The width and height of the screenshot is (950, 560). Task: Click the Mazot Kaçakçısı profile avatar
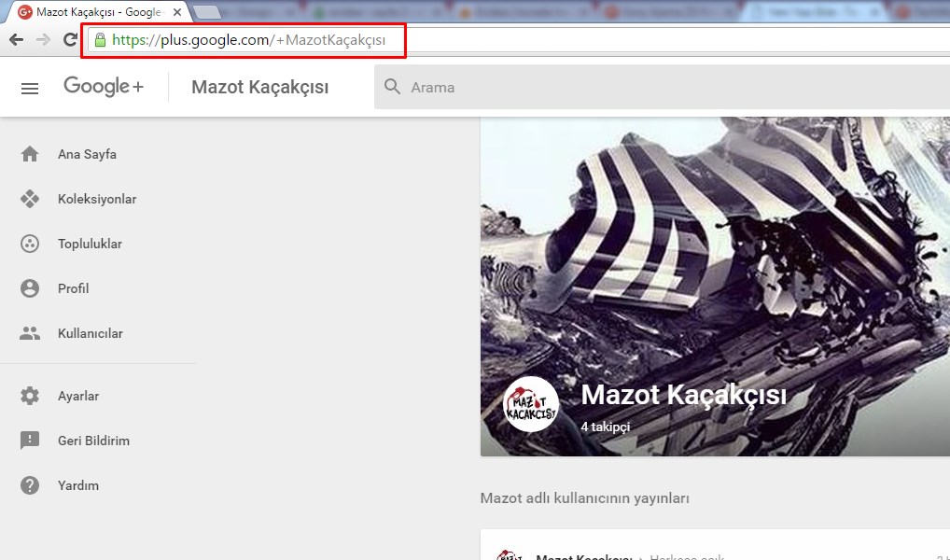pyautogui.click(x=531, y=404)
